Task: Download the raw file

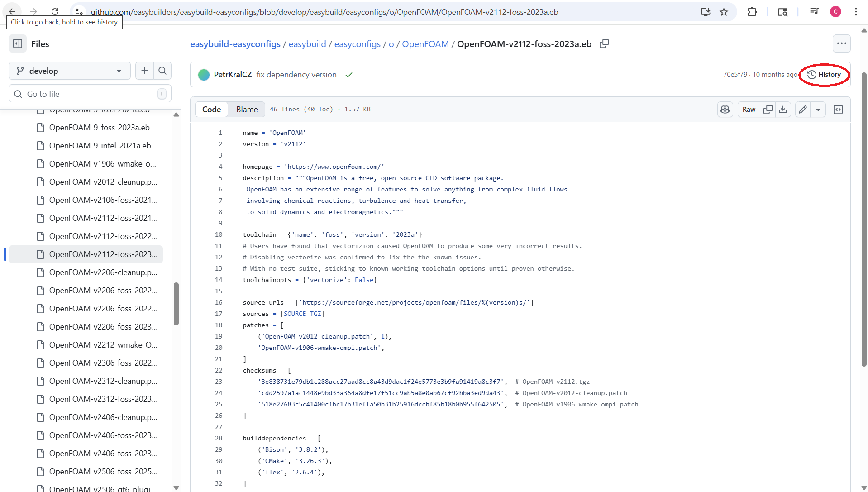Action: (783, 109)
